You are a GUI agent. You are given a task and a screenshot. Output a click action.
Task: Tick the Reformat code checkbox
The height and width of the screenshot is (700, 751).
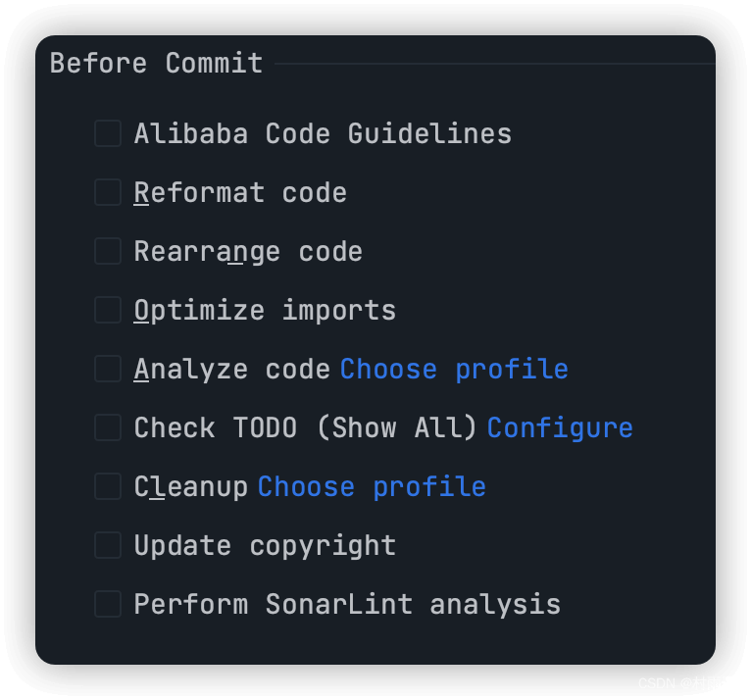108,192
